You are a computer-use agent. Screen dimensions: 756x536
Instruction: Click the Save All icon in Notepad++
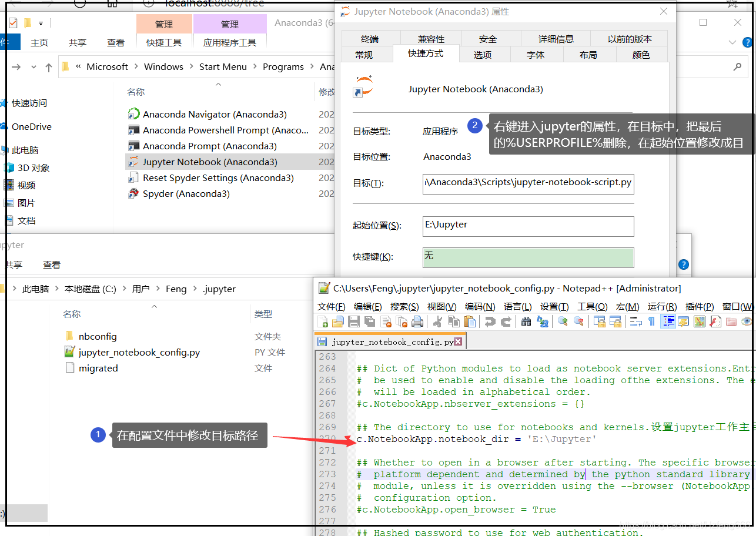click(369, 321)
